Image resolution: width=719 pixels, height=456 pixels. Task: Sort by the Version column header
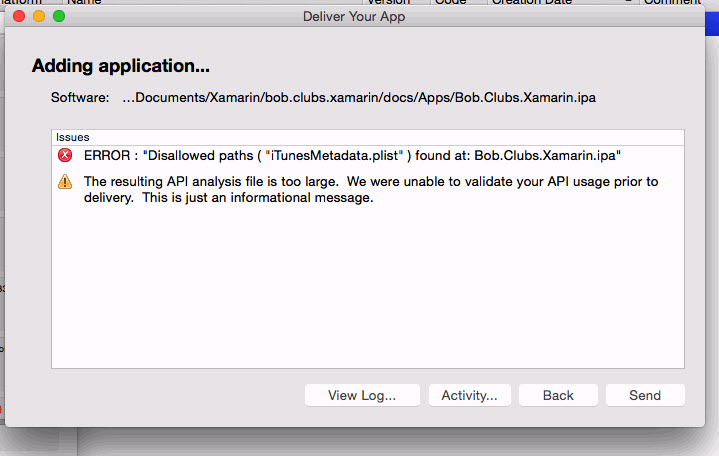tap(388, 2)
